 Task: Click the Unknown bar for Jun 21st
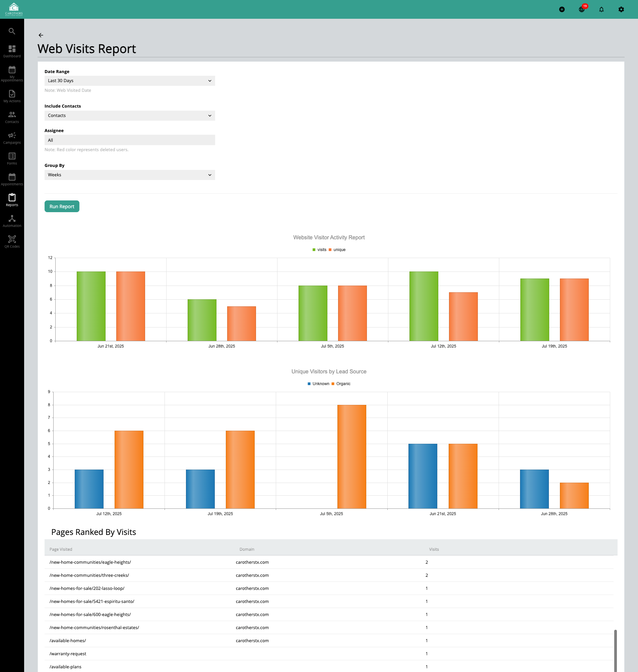pos(423,476)
